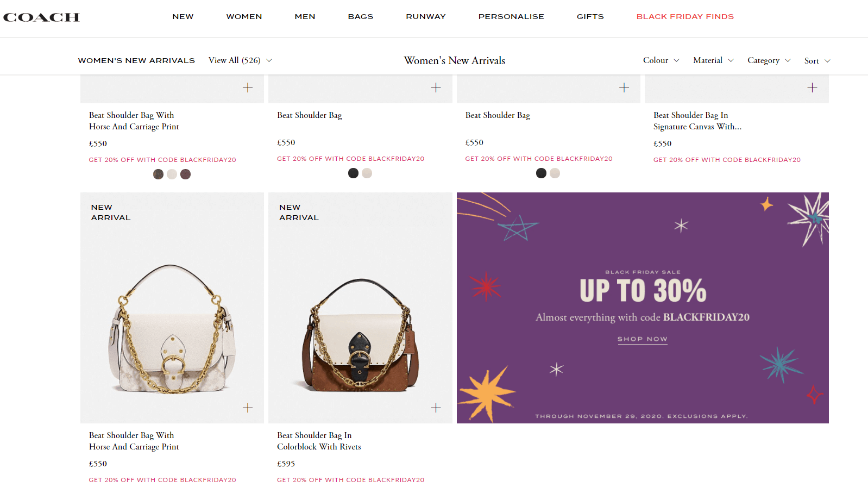Click promo code text under Signature Canvas bag
868x487 pixels.
point(727,160)
